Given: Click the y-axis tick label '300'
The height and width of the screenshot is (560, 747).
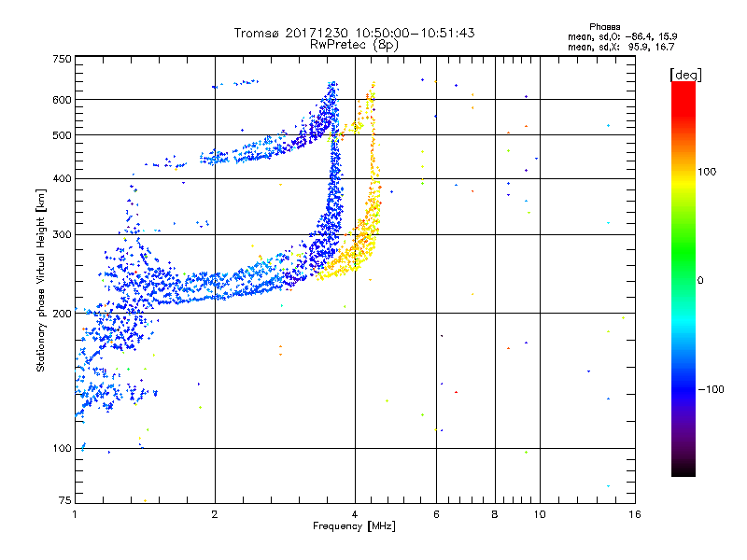Looking at the screenshot, I should (62, 234).
